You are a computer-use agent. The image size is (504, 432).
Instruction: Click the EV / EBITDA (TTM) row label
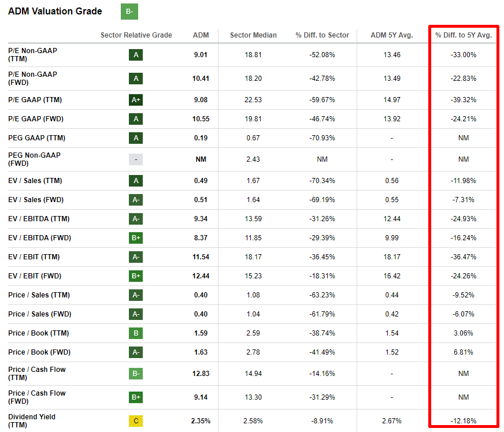click(x=39, y=219)
